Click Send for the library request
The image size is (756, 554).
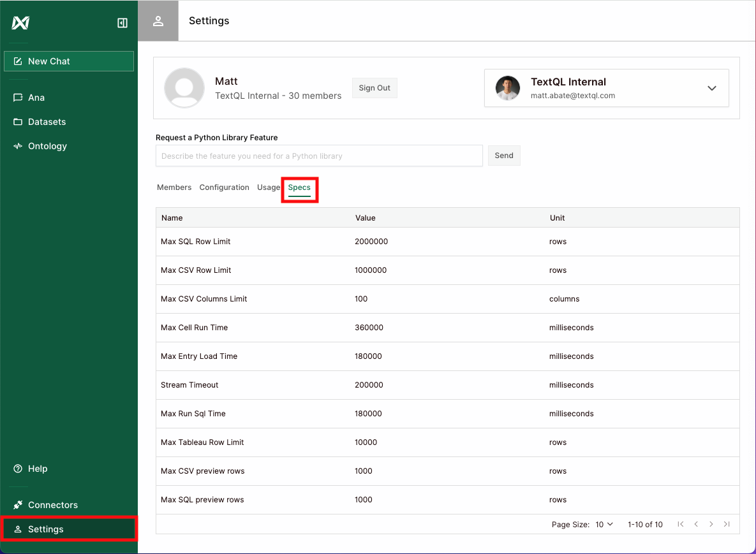[x=504, y=156]
